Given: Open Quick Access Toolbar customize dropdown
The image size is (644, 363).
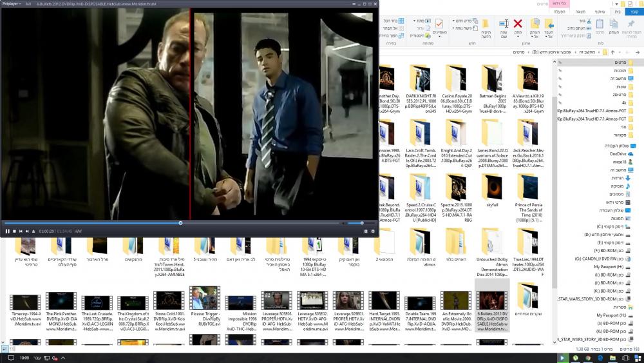Looking at the screenshot, I should [x=617, y=4].
